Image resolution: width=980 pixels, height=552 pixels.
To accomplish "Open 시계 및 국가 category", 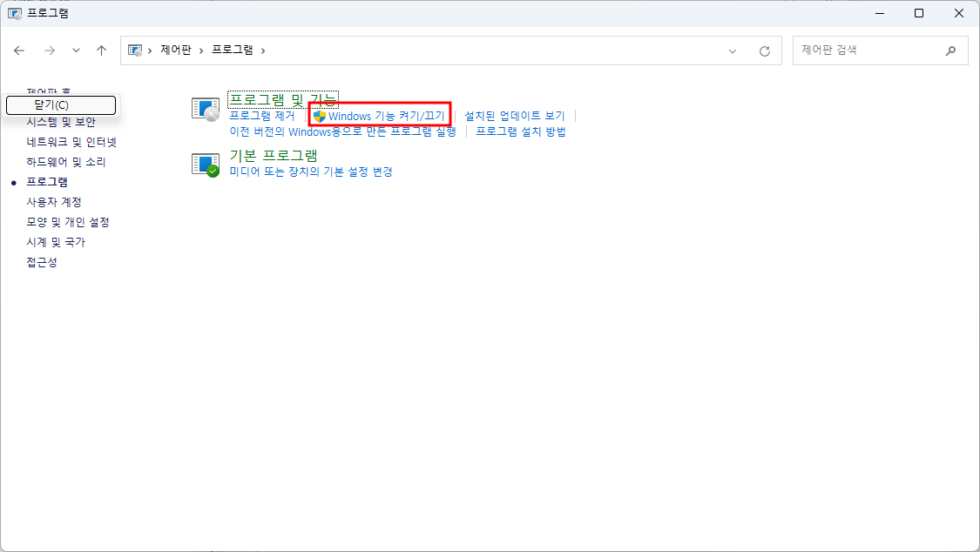I will [56, 242].
